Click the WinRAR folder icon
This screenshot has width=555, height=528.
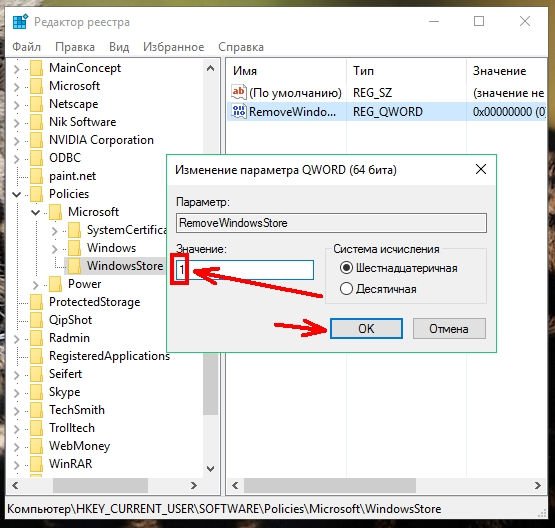pos(36,464)
